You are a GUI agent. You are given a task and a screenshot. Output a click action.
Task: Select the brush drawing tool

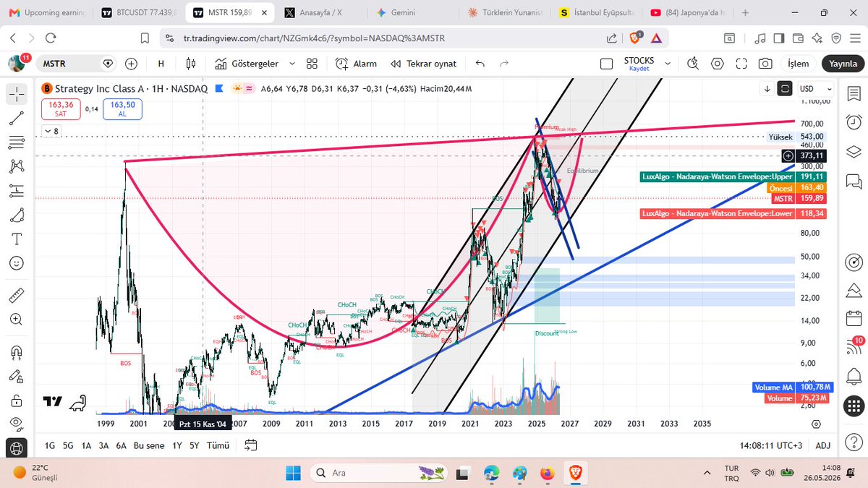[x=17, y=215]
